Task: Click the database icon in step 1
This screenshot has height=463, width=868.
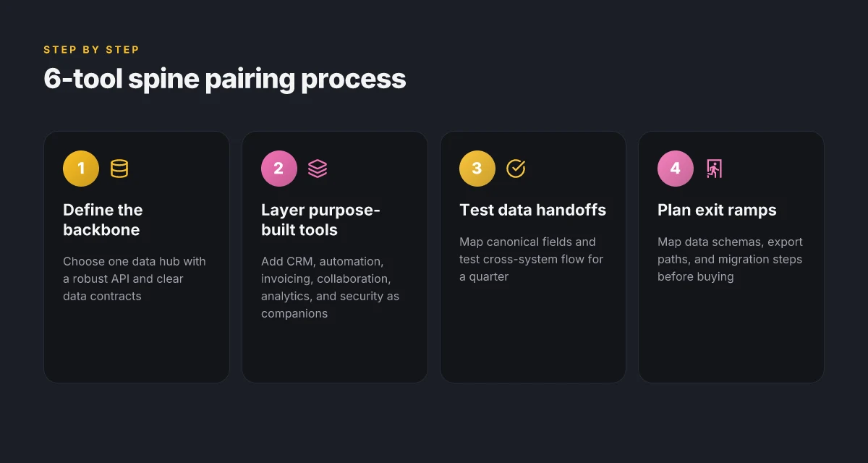Action: (x=119, y=169)
